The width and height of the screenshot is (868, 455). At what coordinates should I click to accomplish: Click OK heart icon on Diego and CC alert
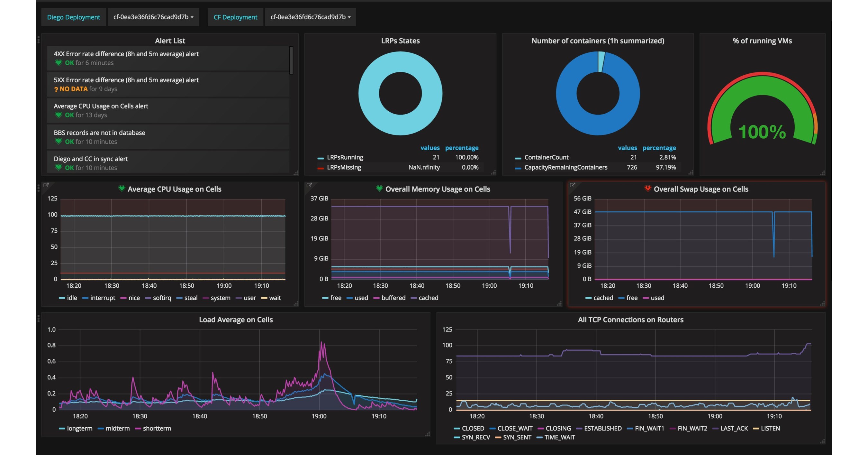coord(59,168)
